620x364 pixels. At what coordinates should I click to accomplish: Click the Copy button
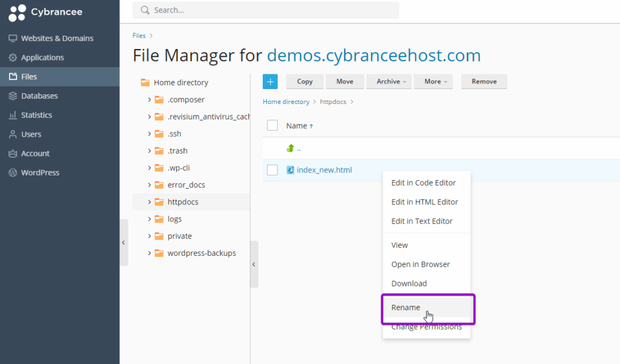(x=305, y=82)
